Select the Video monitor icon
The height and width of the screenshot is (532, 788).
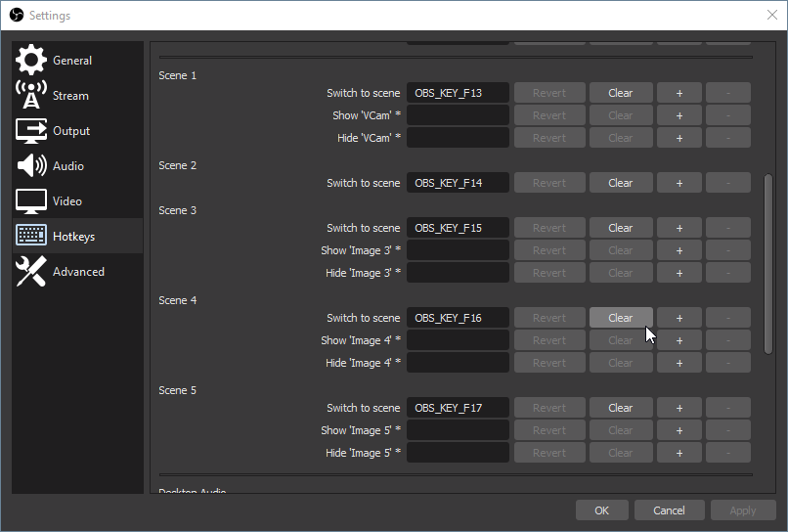31,201
